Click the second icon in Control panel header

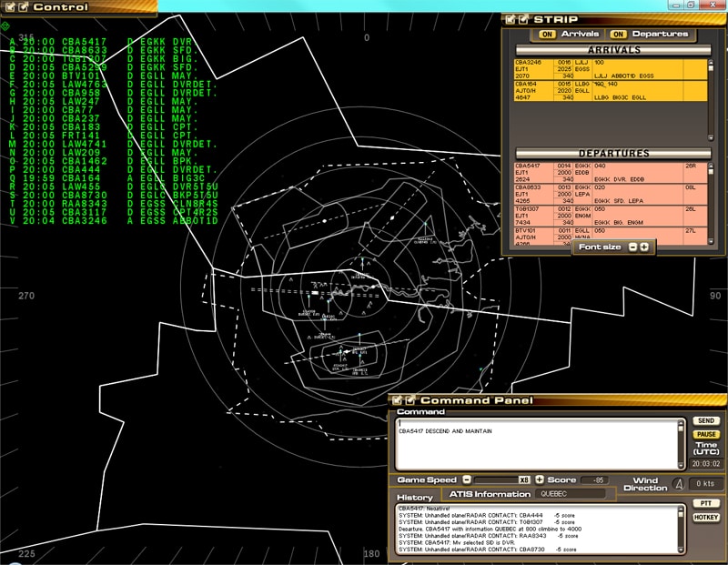click(23, 7)
